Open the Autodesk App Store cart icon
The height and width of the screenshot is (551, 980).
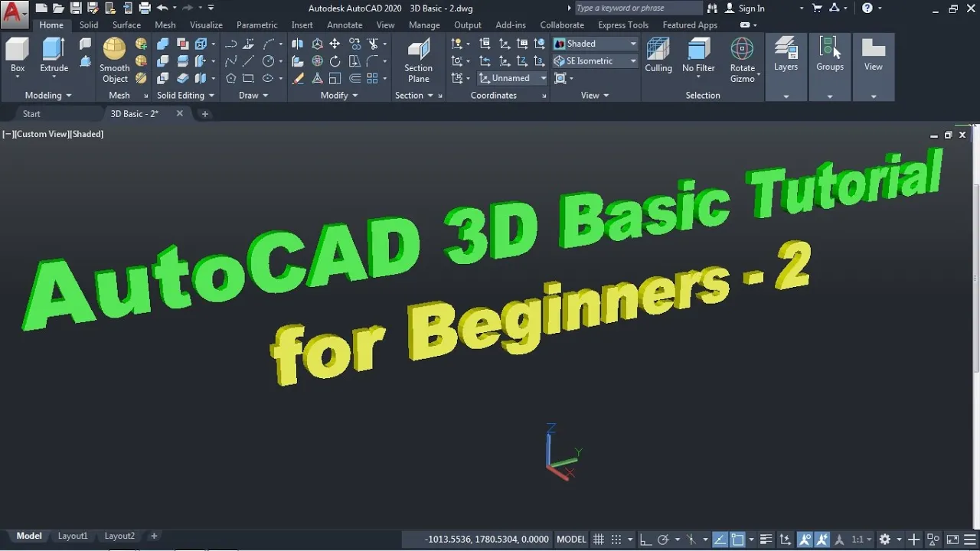pyautogui.click(x=816, y=8)
